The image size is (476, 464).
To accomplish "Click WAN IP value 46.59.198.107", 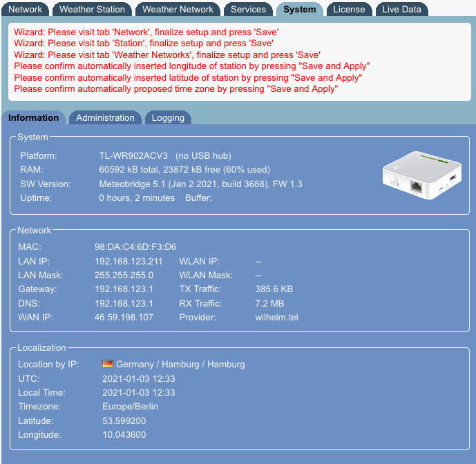I will coord(124,318).
